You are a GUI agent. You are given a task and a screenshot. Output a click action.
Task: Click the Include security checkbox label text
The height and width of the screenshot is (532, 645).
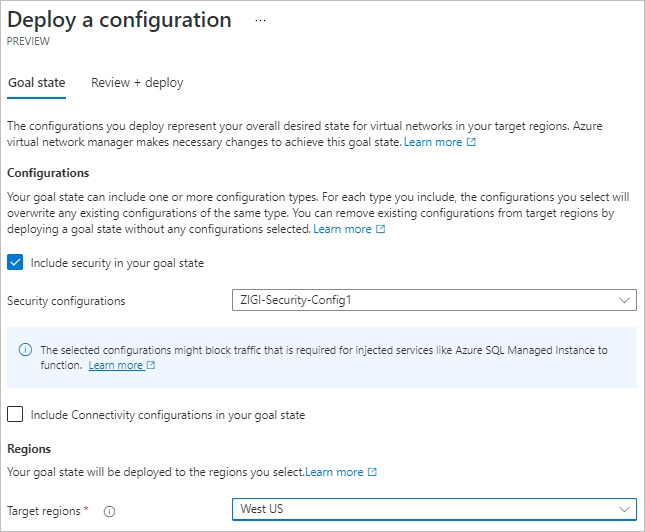click(x=117, y=263)
